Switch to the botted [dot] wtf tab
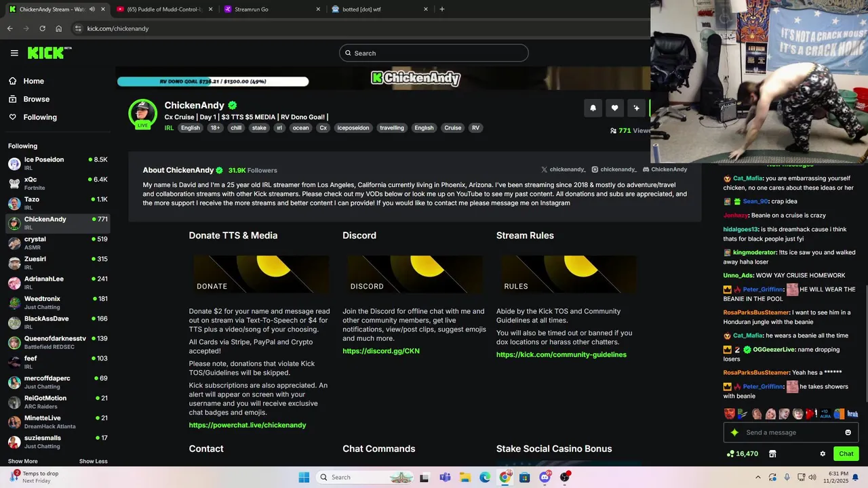This screenshot has width=868, height=488. point(380,9)
